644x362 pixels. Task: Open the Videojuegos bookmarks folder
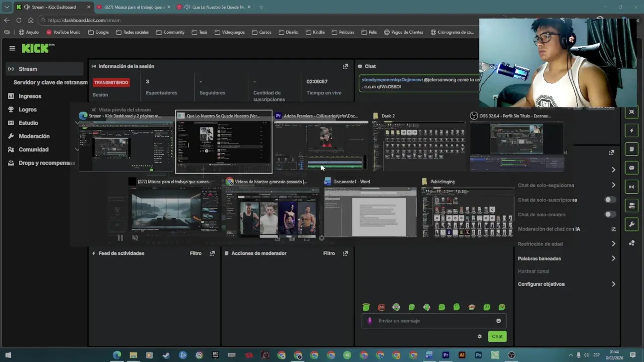229,32
